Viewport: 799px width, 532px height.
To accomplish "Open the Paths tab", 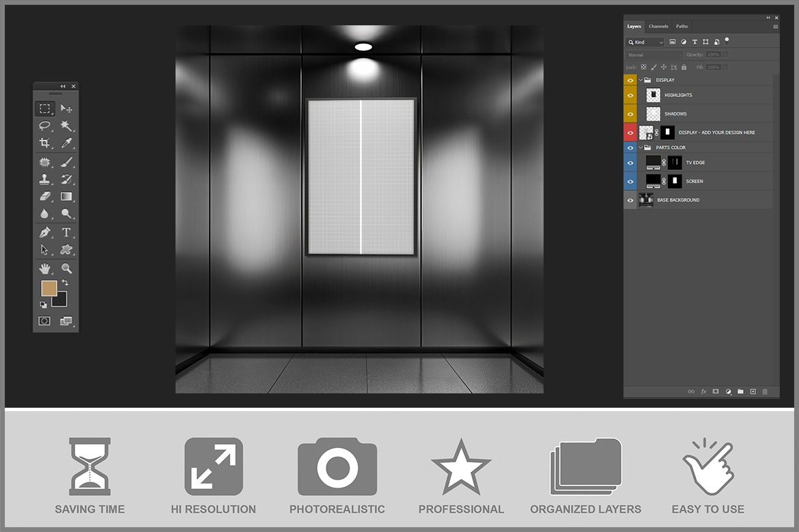I will tap(682, 27).
